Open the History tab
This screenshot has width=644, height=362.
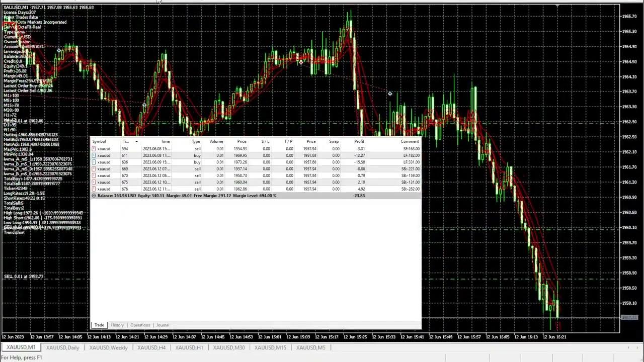pyautogui.click(x=117, y=325)
